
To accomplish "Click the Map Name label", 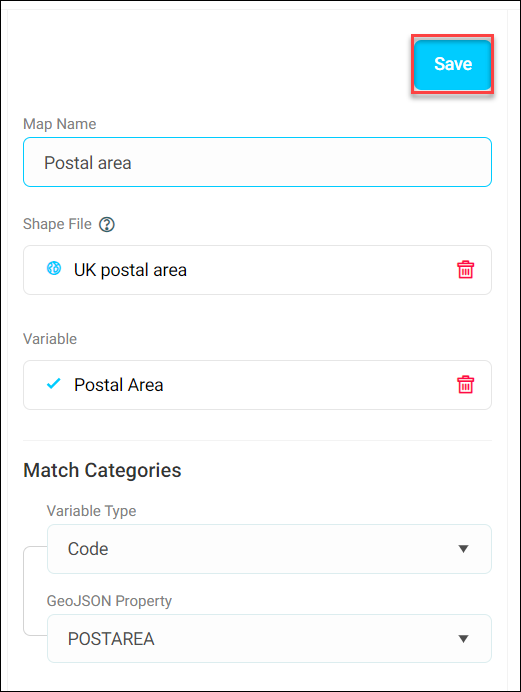I will click(60, 124).
